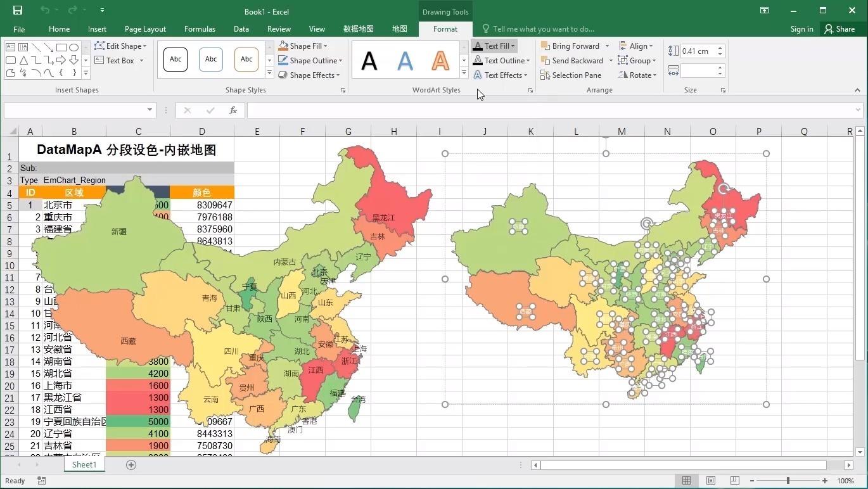Send the selected map backward

tap(573, 60)
